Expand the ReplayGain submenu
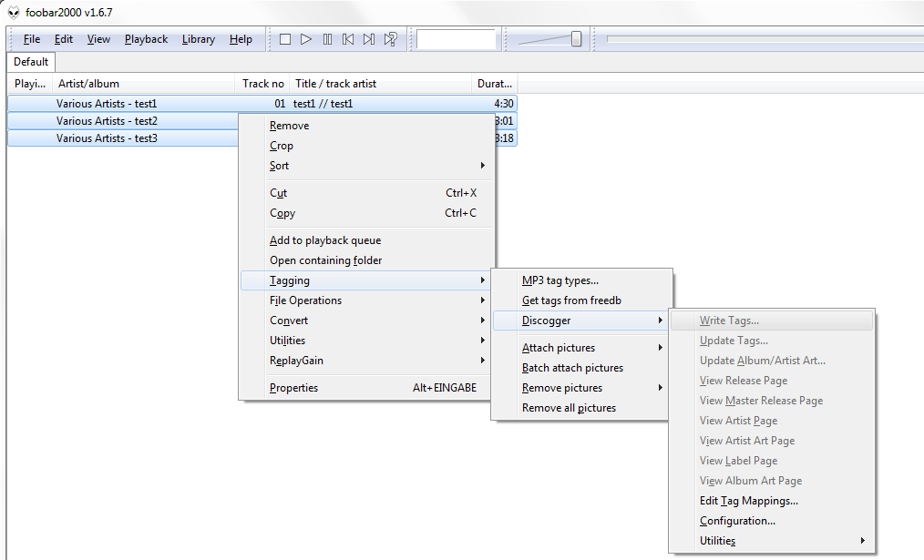The image size is (924, 560). (365, 361)
